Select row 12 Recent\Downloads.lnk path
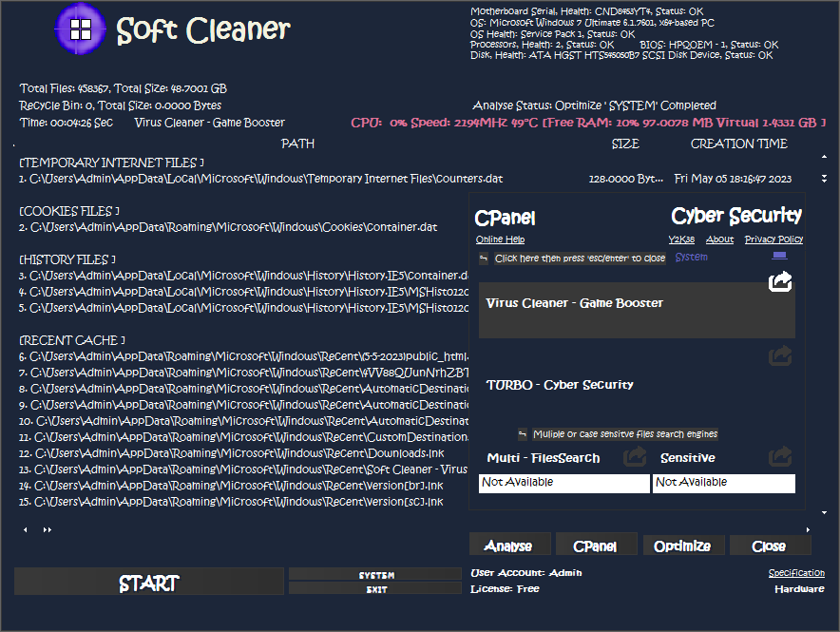The image size is (840, 632). tap(232, 453)
